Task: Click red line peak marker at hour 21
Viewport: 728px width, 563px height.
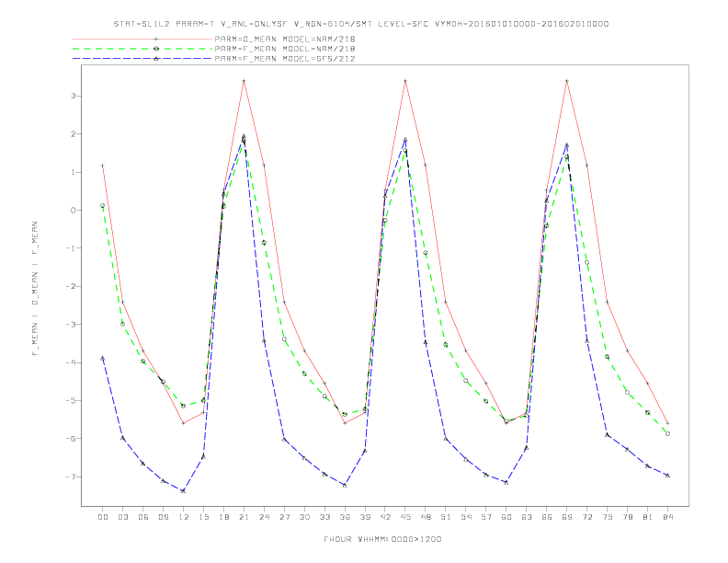Action: coord(244,81)
